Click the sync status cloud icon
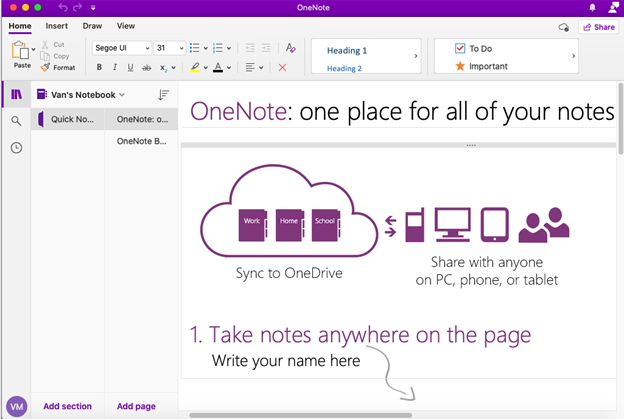 [x=564, y=27]
